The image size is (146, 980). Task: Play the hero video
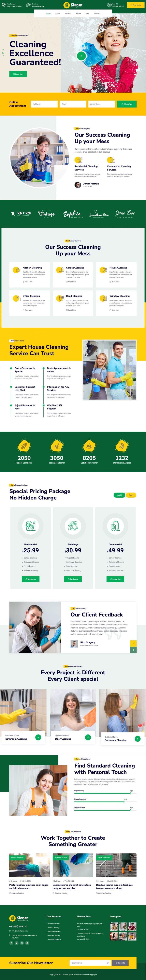pos(81,56)
